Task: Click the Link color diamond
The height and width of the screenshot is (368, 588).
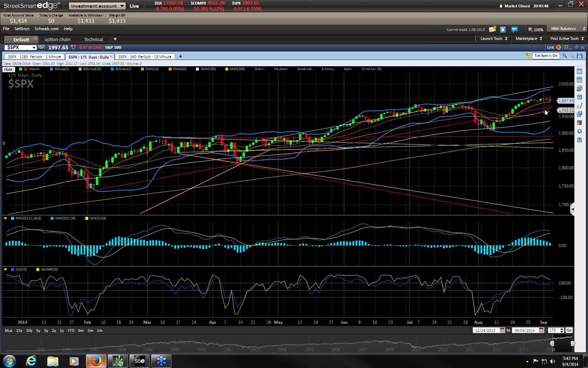Action: pos(559,47)
